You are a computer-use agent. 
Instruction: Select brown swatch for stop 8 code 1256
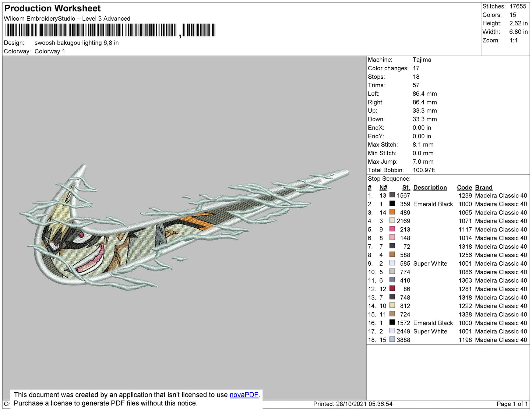point(392,255)
